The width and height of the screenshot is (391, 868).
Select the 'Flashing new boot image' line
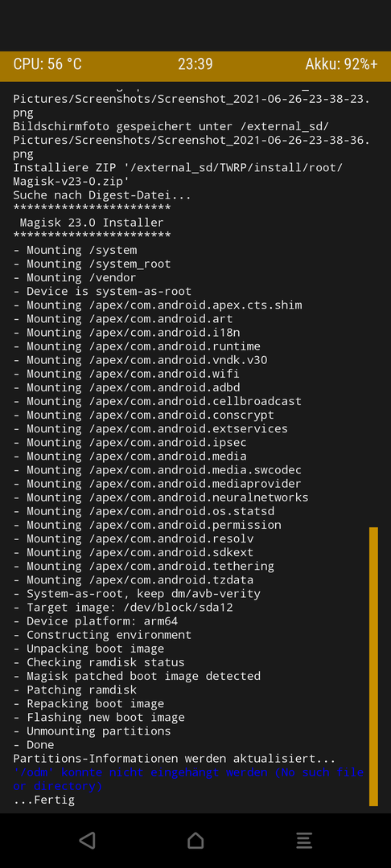point(99,718)
